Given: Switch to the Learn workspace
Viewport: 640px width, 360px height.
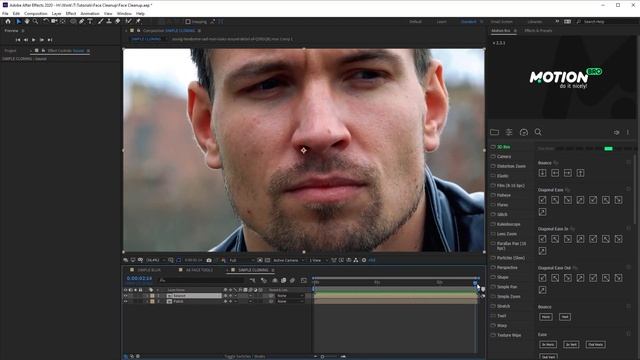Looking at the screenshot, I should 441,22.
